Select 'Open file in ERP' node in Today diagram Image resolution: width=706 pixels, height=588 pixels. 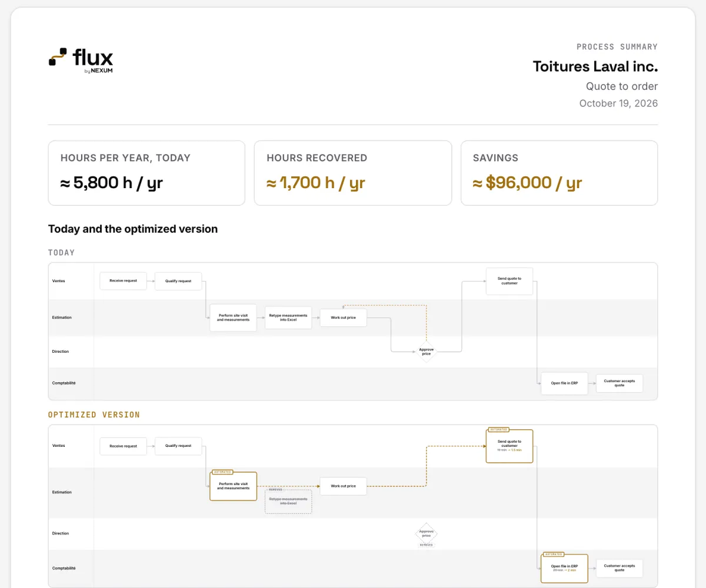tap(564, 383)
